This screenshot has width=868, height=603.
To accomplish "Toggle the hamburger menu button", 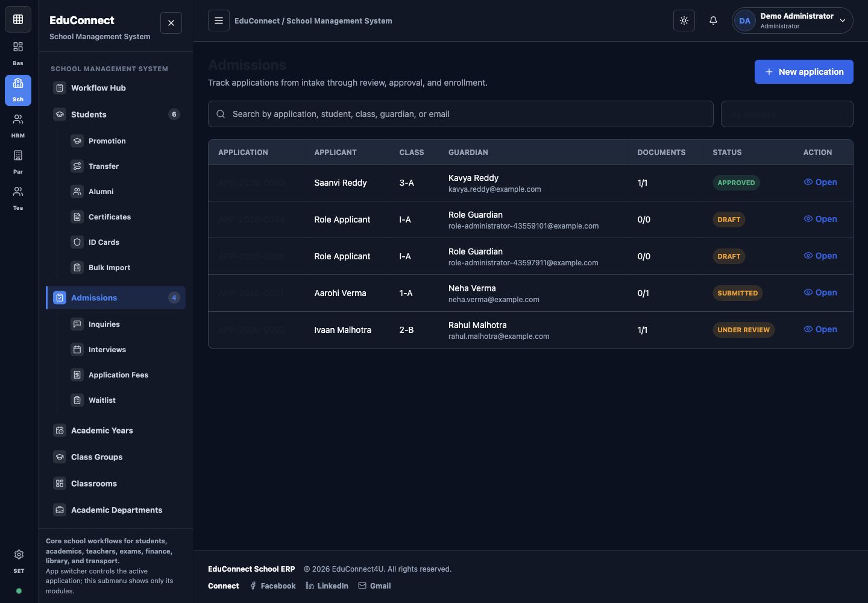I will [219, 21].
